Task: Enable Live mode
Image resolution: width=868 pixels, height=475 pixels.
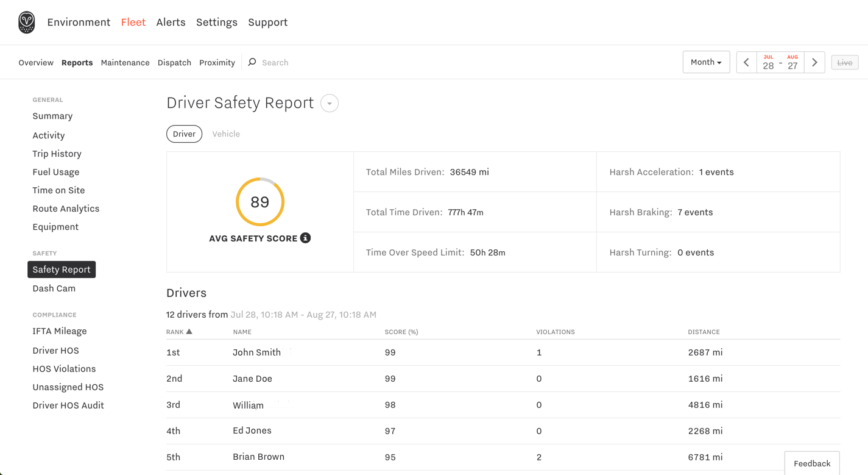Action: (844, 62)
